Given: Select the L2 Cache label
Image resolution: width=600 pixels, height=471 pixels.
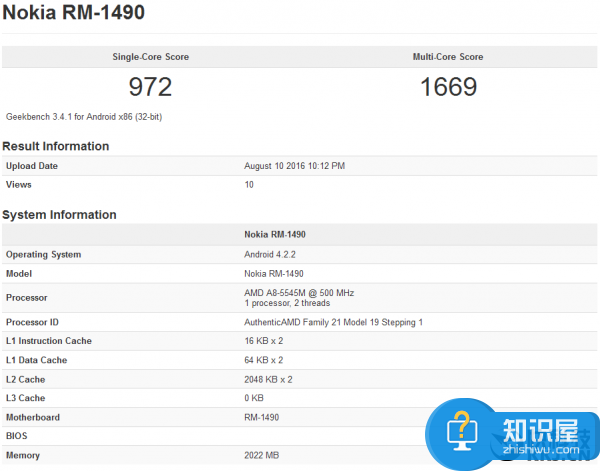Looking at the screenshot, I should click(x=25, y=380).
